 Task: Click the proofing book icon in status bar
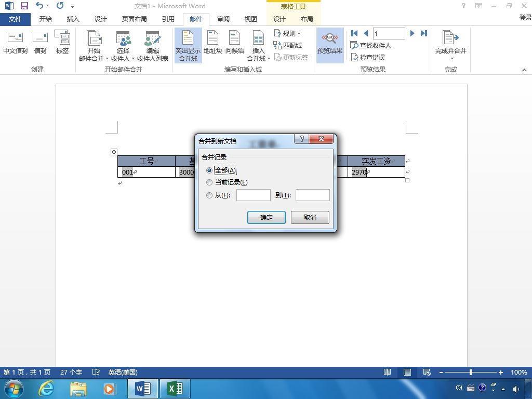tap(96, 372)
